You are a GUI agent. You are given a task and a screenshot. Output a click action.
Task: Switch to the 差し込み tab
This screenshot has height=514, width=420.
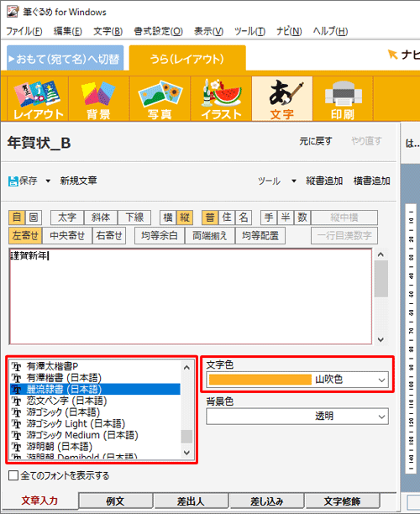(x=266, y=501)
